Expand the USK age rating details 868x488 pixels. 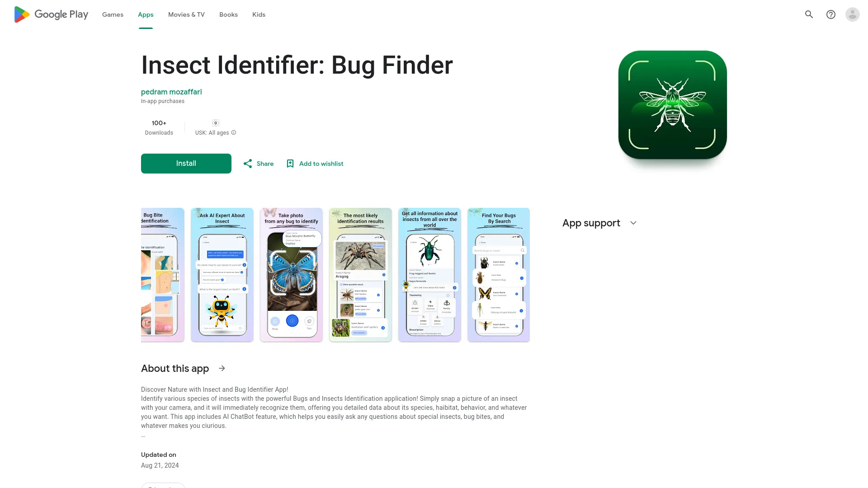pos(233,132)
